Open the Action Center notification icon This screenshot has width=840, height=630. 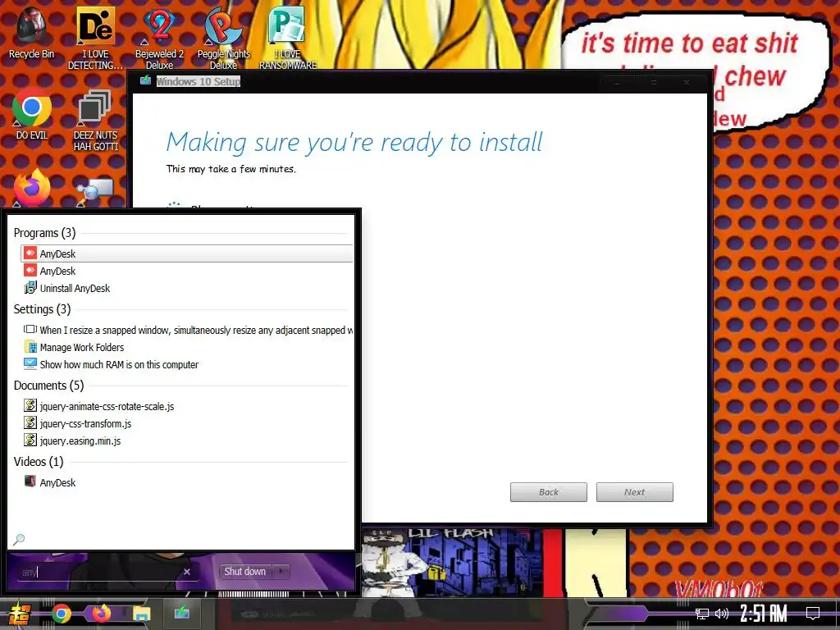[x=813, y=614]
